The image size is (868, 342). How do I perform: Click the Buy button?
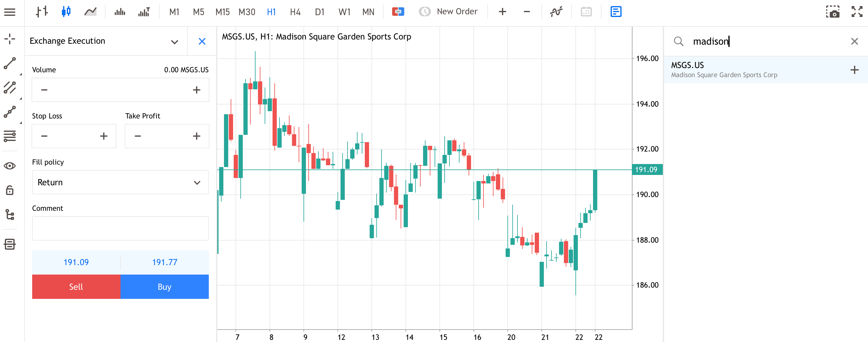(164, 286)
